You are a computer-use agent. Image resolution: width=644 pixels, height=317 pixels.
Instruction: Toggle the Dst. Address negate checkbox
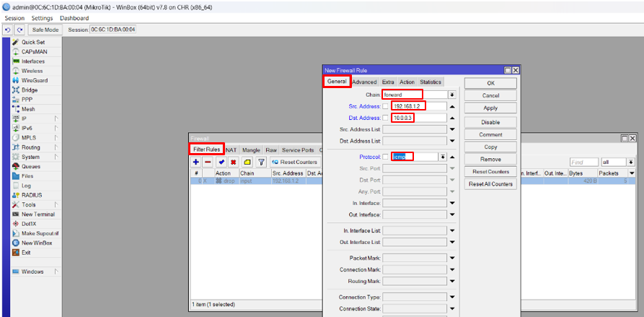(x=385, y=118)
